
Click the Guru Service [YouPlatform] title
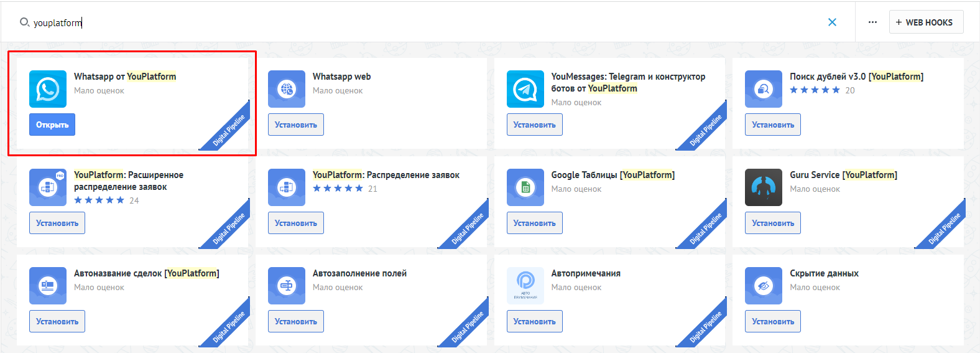[x=843, y=175]
